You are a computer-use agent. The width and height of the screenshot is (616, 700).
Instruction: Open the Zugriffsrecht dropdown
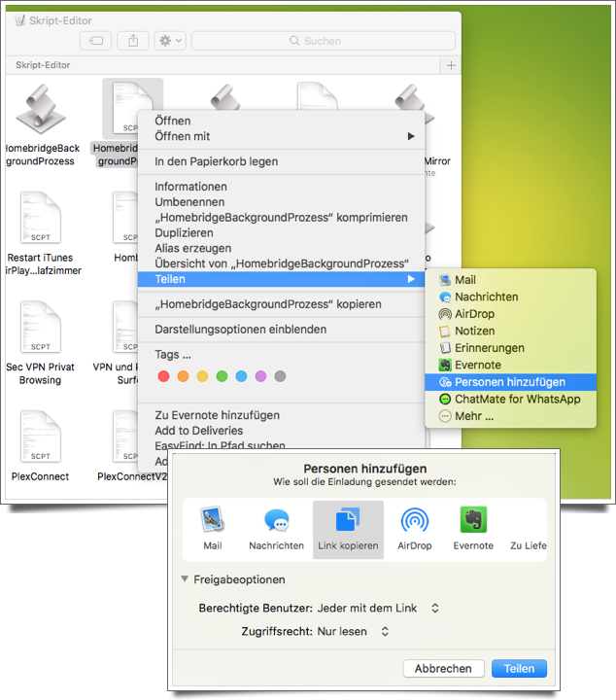click(x=354, y=631)
